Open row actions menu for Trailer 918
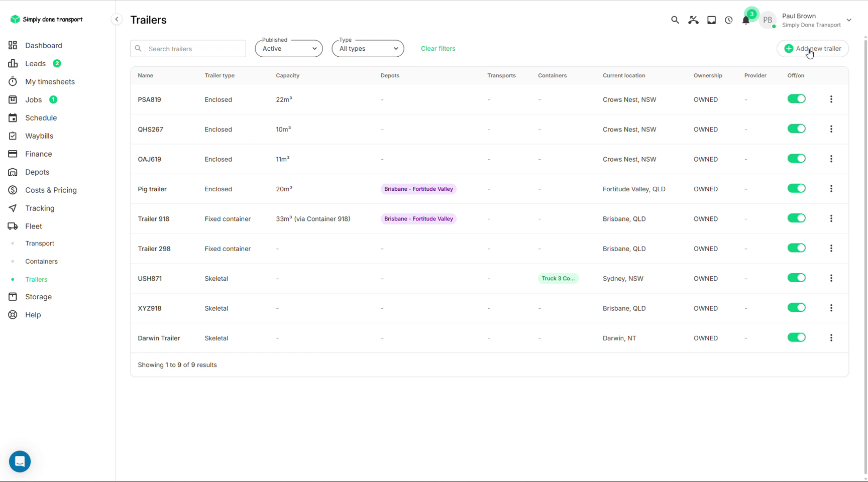Screen dimensions: 868x482 pyautogui.click(x=831, y=218)
